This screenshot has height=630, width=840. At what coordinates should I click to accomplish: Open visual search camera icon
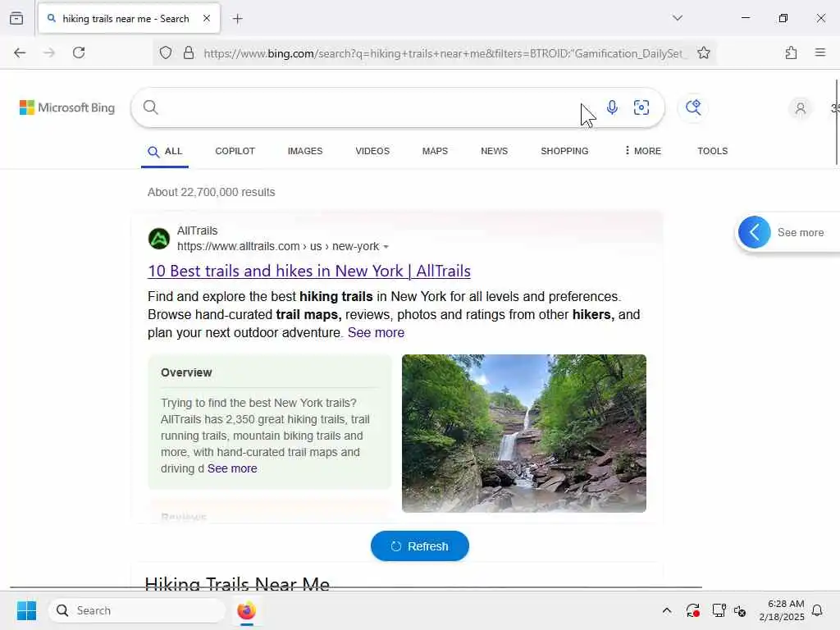641,107
